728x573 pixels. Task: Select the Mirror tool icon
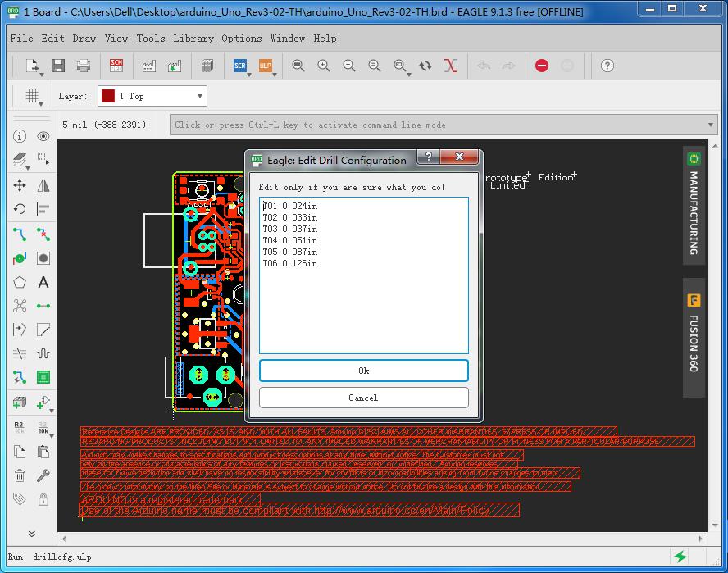[43, 186]
